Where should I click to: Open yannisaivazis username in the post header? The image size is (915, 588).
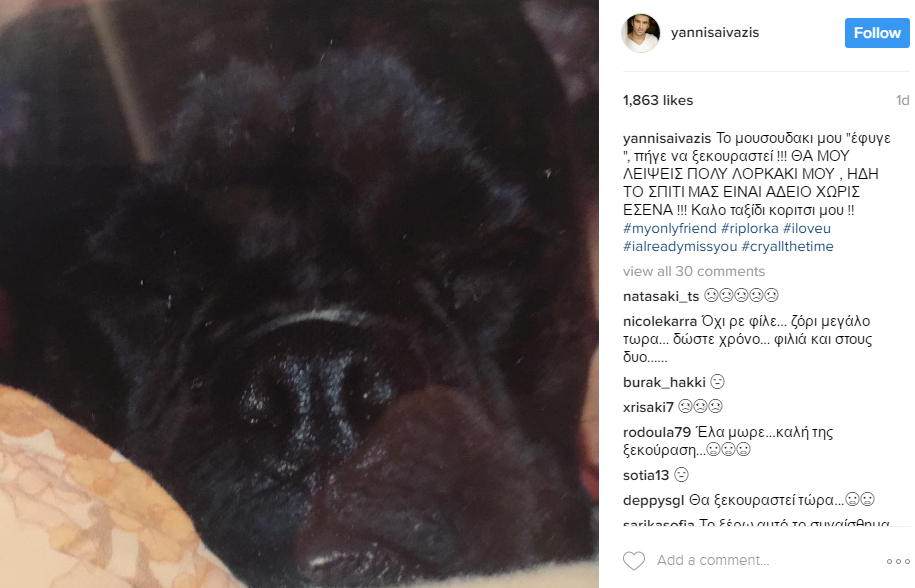(715, 33)
